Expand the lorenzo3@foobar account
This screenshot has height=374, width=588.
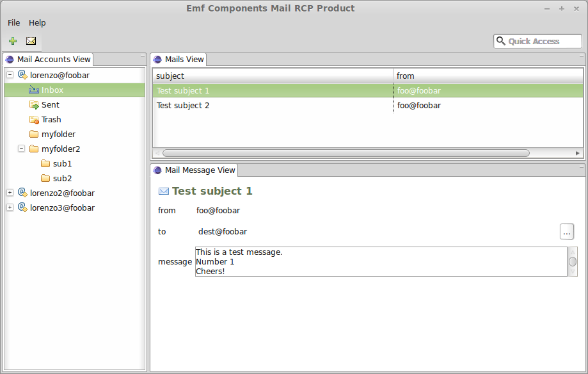(10, 207)
